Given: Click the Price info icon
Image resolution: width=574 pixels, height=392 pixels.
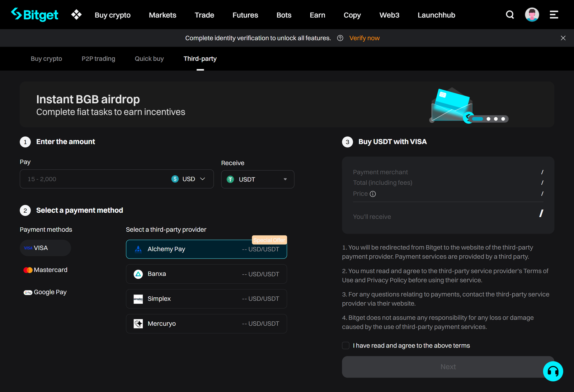Looking at the screenshot, I should point(373,194).
